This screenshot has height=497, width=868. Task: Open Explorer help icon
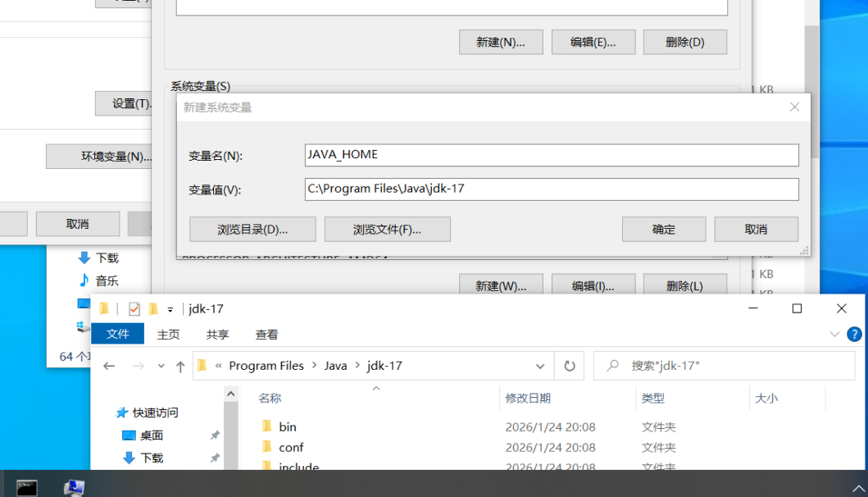click(854, 334)
